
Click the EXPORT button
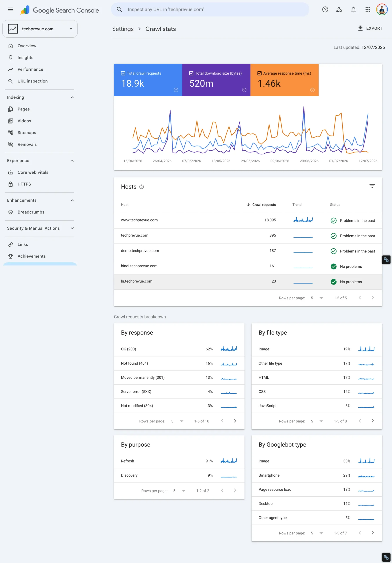click(370, 28)
